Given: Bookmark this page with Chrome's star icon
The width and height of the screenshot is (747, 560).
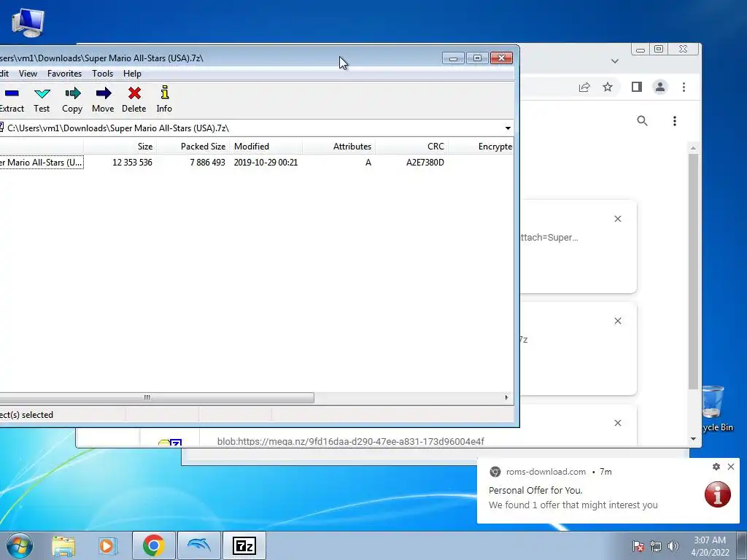Looking at the screenshot, I should [608, 87].
